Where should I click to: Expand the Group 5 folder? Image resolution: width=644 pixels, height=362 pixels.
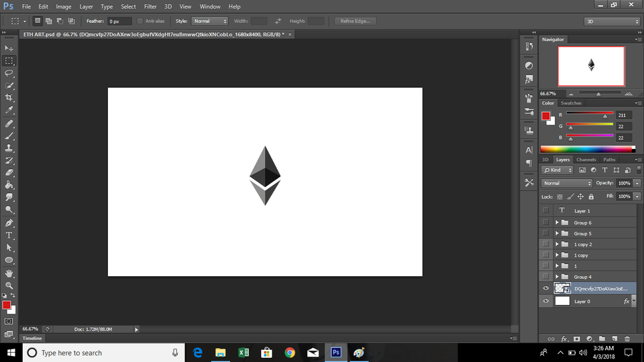[557, 233]
